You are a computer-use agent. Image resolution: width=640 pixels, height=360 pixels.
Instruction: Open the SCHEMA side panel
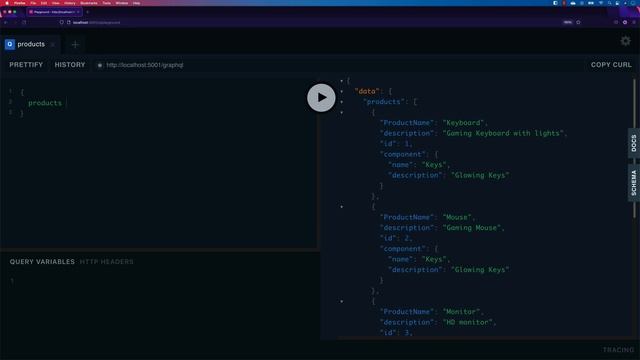(633, 183)
